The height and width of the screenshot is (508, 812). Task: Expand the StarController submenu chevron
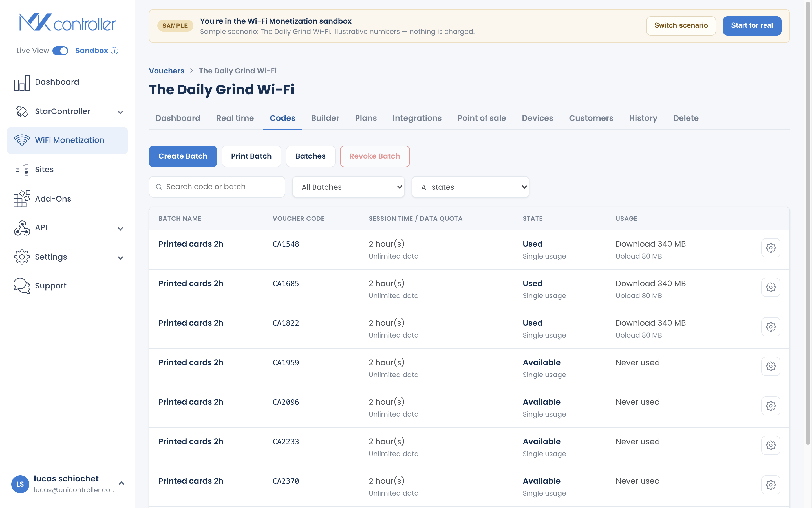(x=120, y=112)
